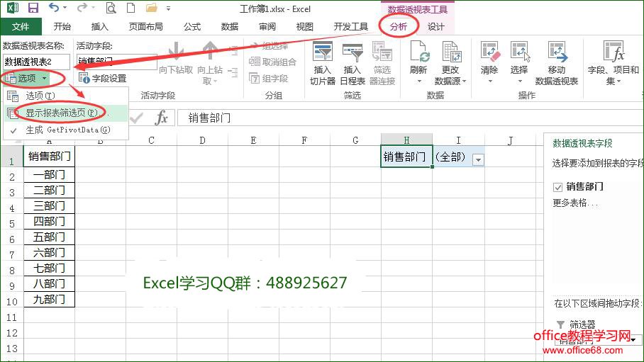Viewport: 644px width, 362px height.
Task: Select the 分析 pivot tools tab
Action: 399,27
